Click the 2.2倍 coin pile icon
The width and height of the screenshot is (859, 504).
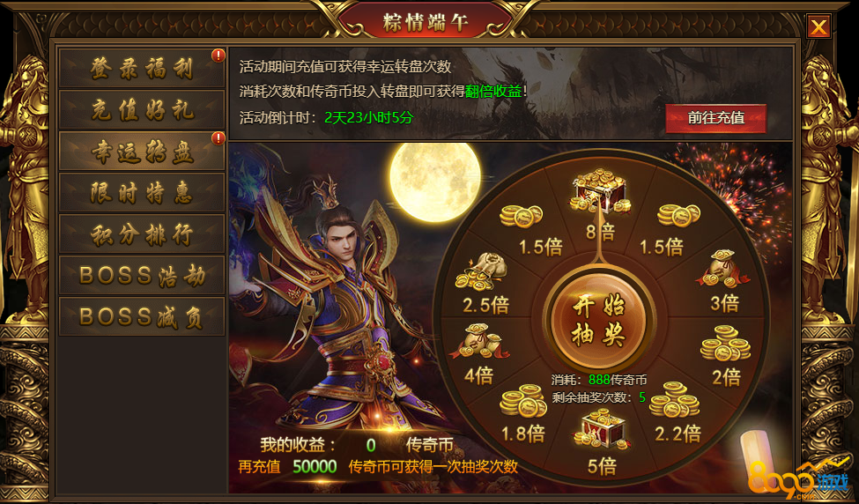[x=674, y=400]
